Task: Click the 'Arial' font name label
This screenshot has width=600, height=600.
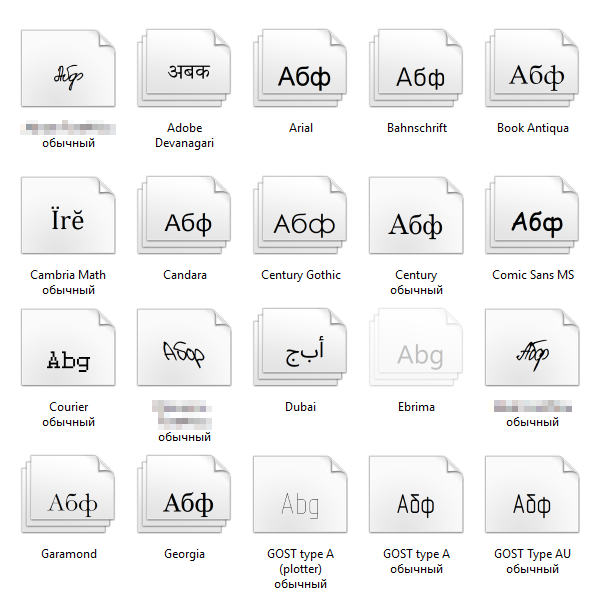Action: tap(301, 128)
